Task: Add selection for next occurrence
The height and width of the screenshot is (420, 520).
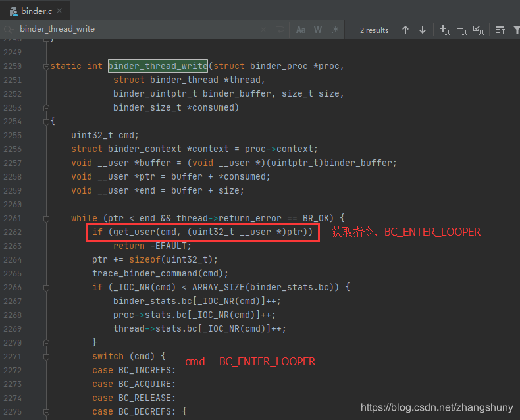Action: click(x=444, y=30)
